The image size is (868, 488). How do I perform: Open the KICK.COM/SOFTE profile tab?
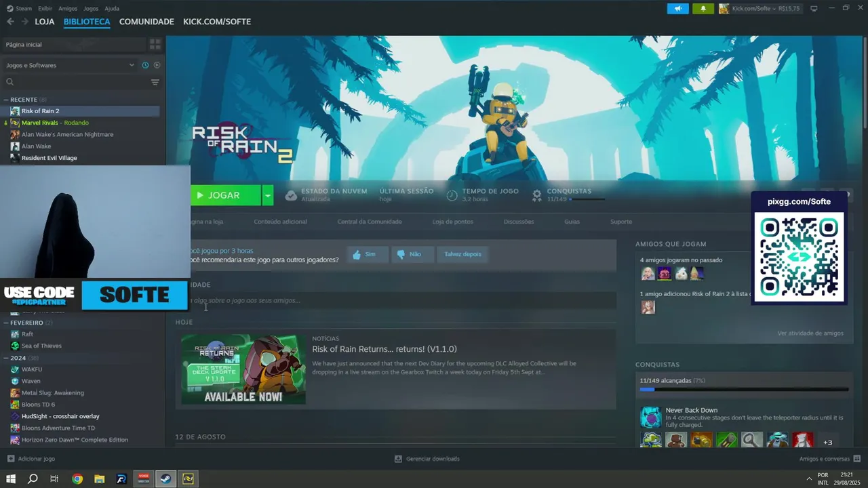217,22
